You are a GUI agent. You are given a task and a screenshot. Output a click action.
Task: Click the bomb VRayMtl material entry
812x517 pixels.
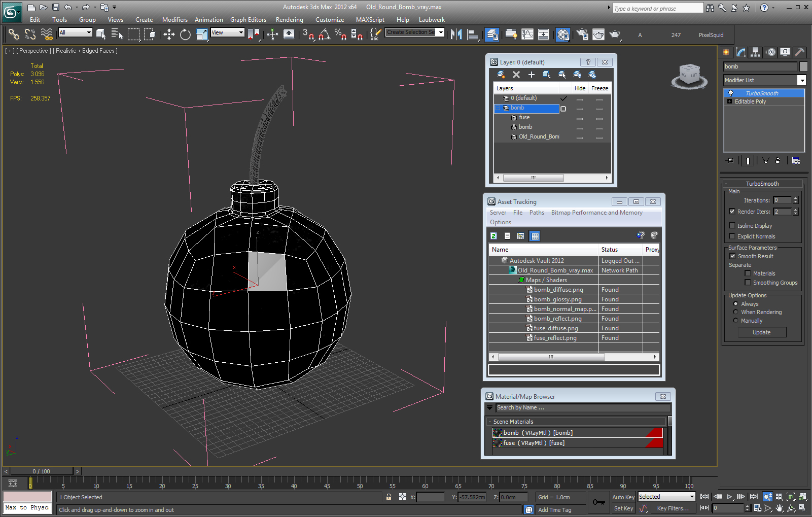tap(578, 433)
